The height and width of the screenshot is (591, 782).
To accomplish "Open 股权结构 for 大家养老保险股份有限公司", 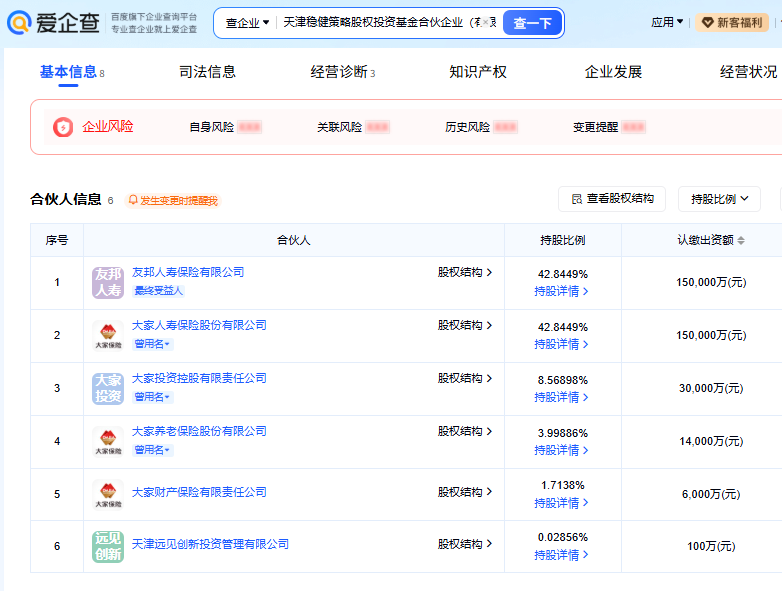I will 465,431.
